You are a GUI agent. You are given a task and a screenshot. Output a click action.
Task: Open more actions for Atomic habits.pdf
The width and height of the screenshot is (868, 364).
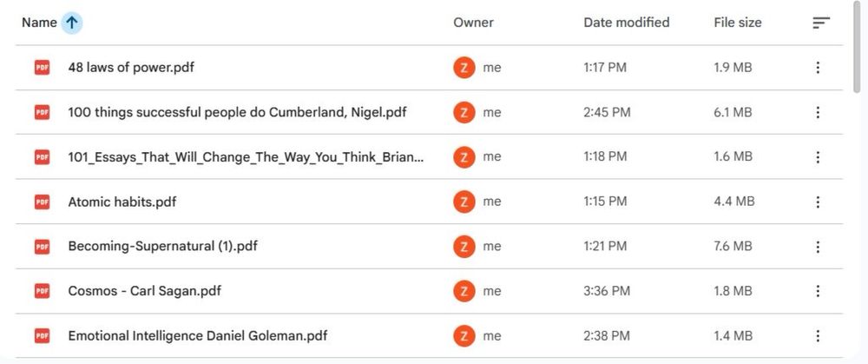pos(818,202)
